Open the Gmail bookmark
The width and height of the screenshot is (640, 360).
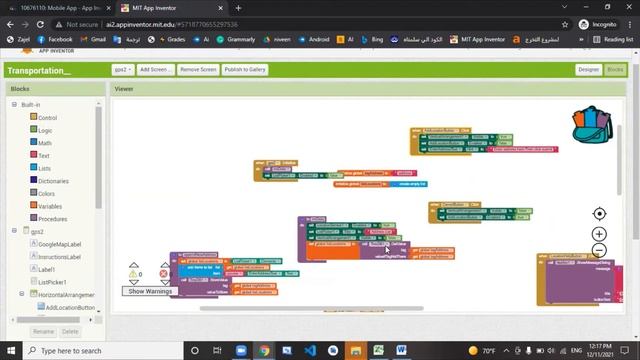tap(93, 40)
